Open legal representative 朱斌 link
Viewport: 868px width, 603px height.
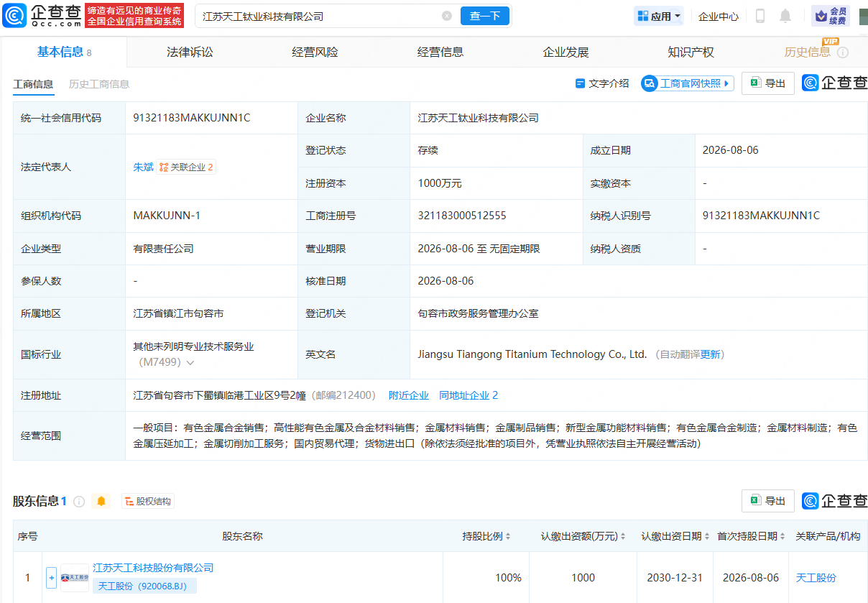click(x=144, y=167)
